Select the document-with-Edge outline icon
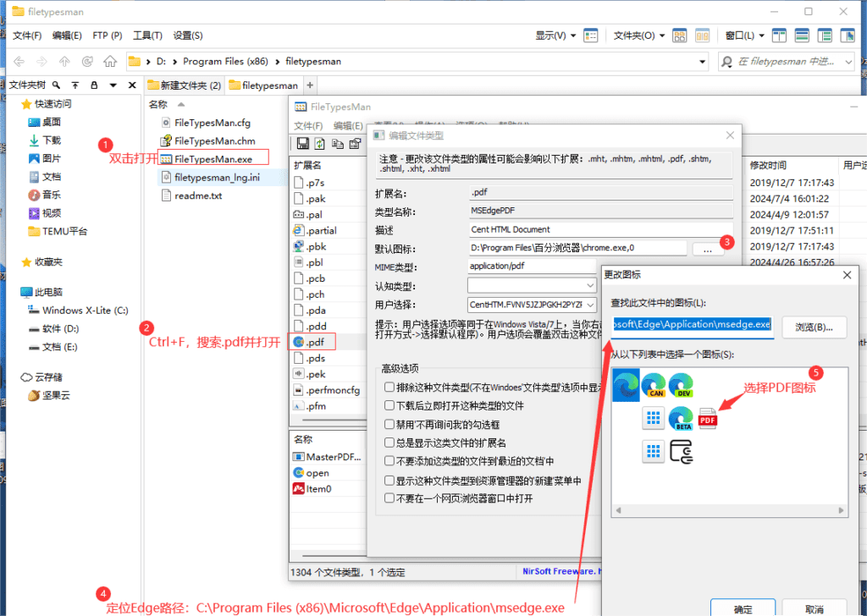Image resolution: width=867 pixels, height=616 pixels. pos(682,451)
